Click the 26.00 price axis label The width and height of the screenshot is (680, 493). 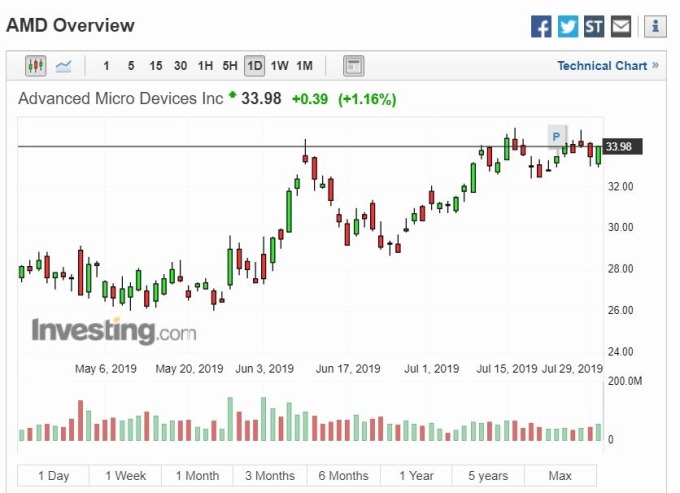click(x=620, y=310)
